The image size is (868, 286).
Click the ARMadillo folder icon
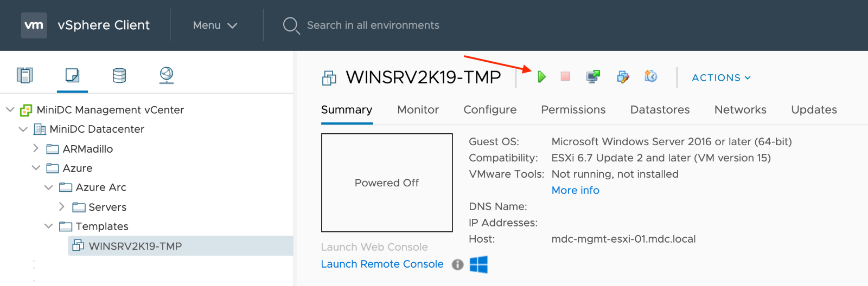click(53, 149)
